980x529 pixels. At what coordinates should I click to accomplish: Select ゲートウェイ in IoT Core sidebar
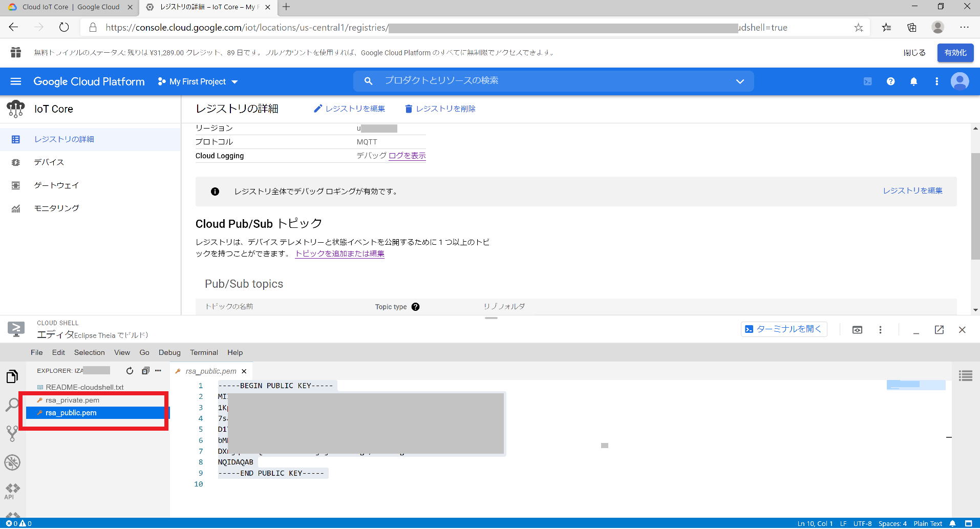coord(91,185)
